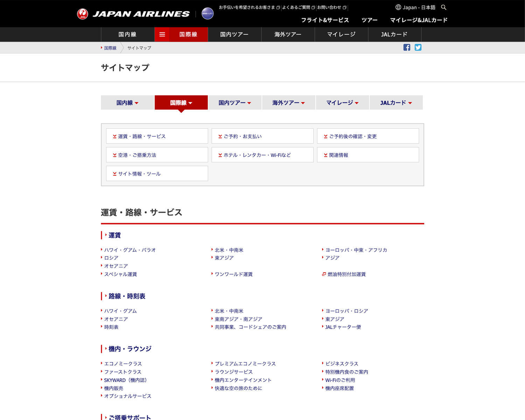
Task: Open the ビジネスクラス link
Action: [x=342, y=364]
